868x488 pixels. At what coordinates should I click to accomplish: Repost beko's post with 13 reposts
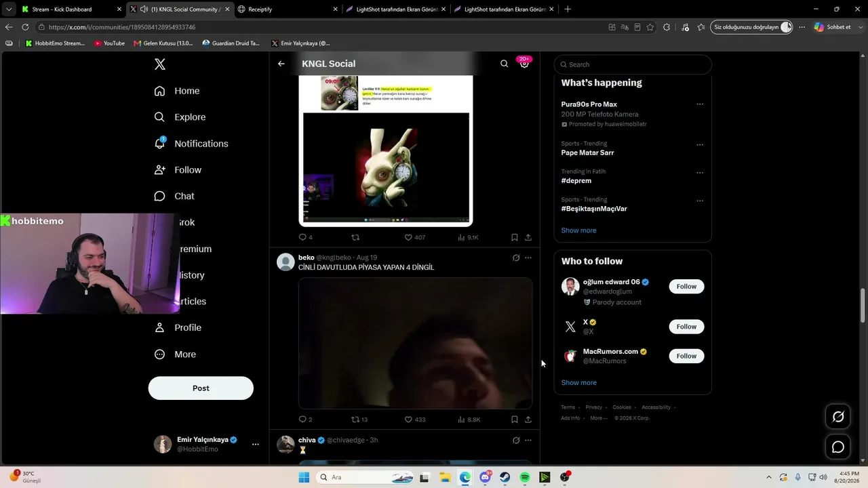(x=359, y=420)
